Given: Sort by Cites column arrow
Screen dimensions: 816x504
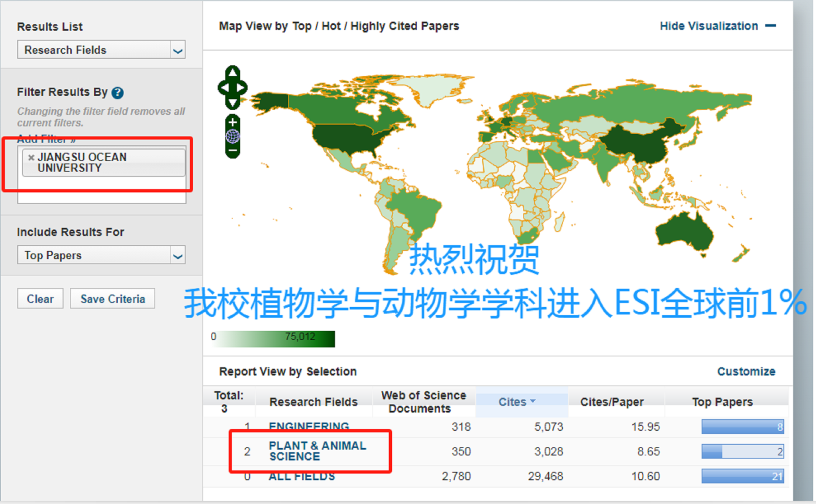Looking at the screenshot, I should click(x=533, y=401).
